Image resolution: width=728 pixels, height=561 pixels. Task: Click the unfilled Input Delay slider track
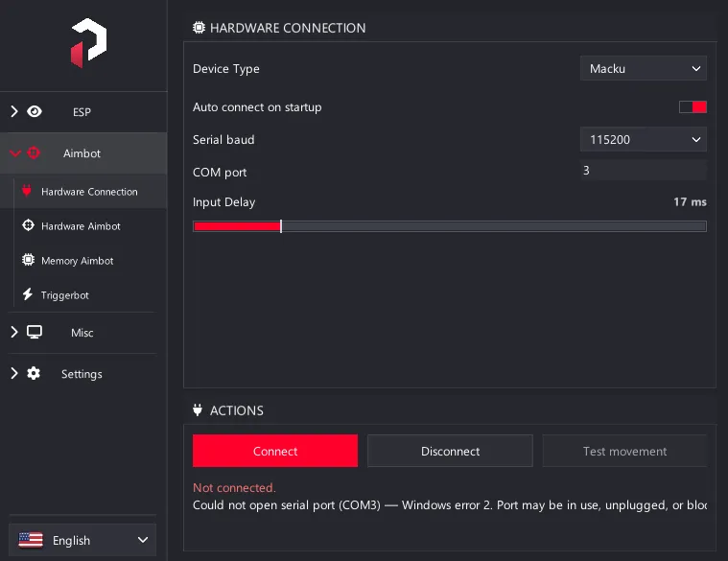(494, 226)
